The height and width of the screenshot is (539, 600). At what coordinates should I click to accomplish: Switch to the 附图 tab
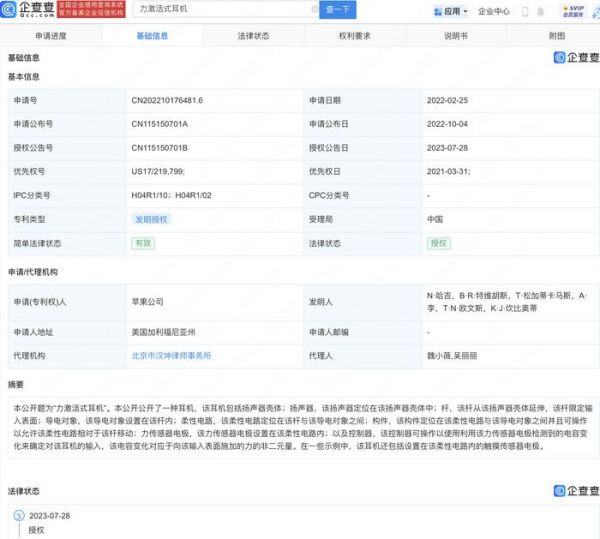click(x=556, y=35)
